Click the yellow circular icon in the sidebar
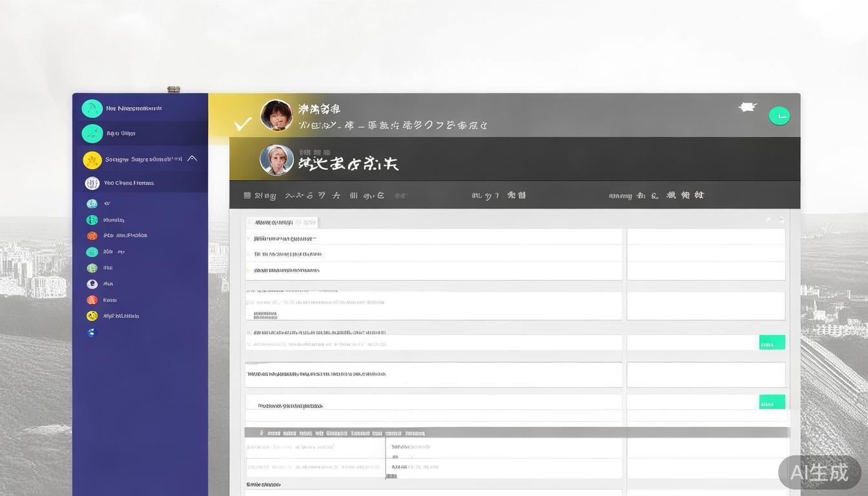 pos(92,159)
